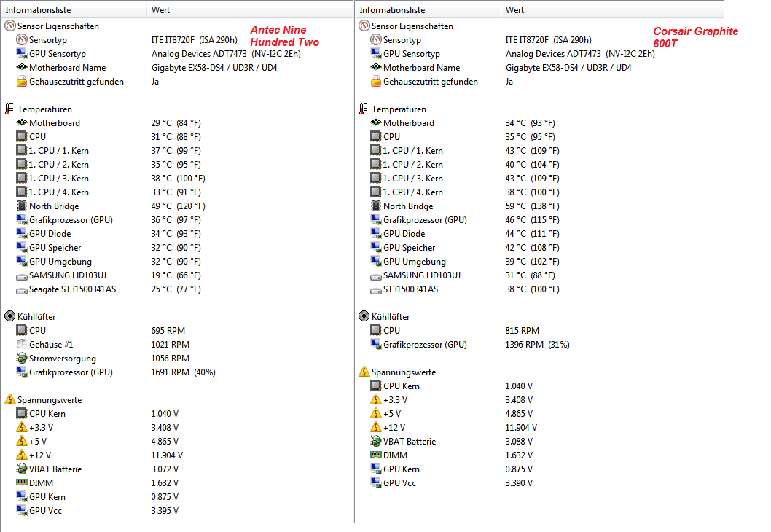The image size is (771, 532).
Task: Click the Wert column header in Corsair panel
Action: pyautogui.click(x=613, y=9)
